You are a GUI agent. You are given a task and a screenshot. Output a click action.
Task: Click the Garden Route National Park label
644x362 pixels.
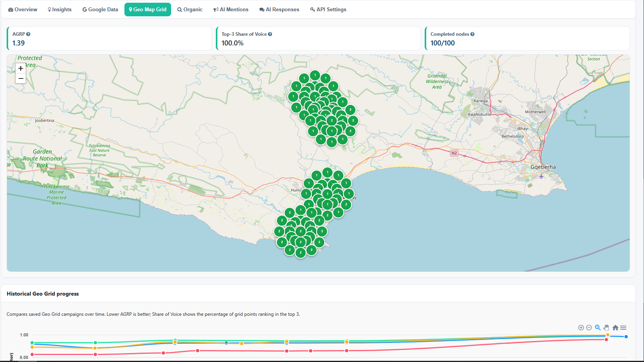point(42,158)
